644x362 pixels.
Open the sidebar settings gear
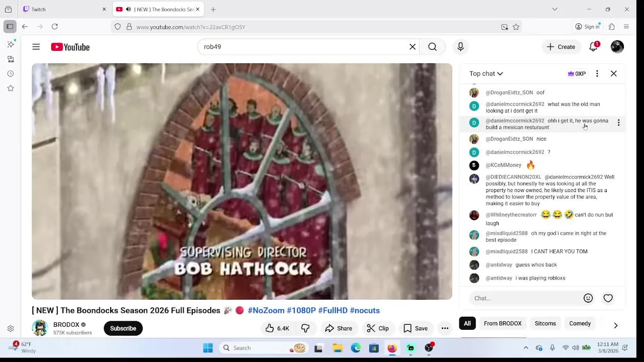tap(11, 329)
